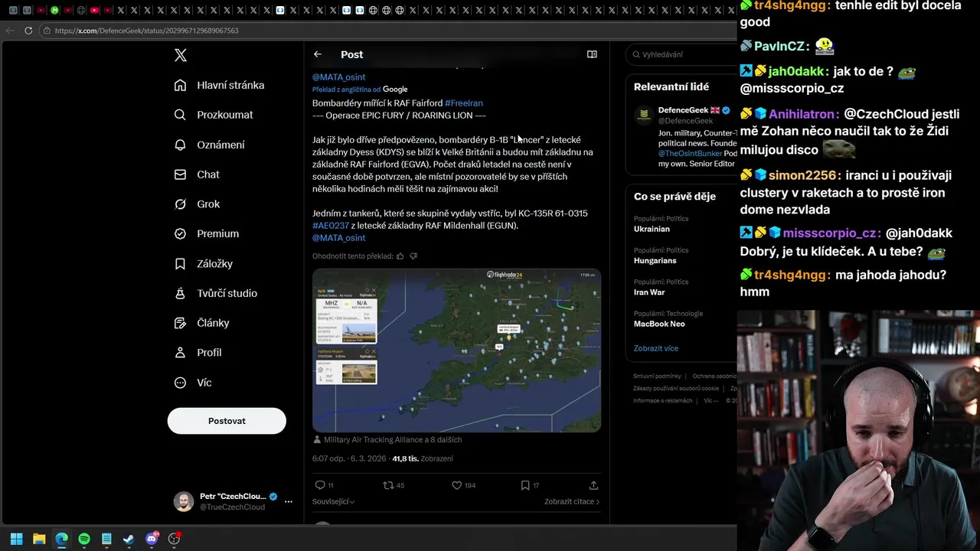The height and width of the screenshot is (551, 980).
Task: Open the Profil page
Action: (198, 353)
